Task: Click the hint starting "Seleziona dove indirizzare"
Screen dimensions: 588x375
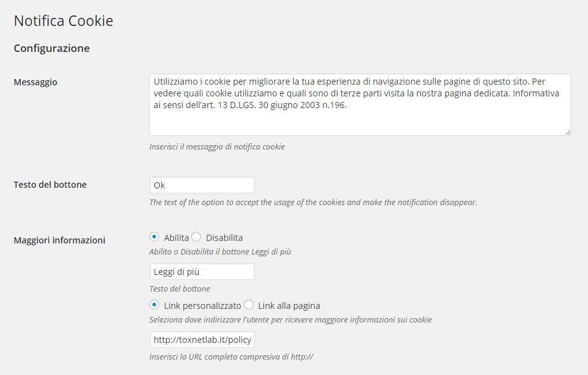Action: [x=290, y=320]
